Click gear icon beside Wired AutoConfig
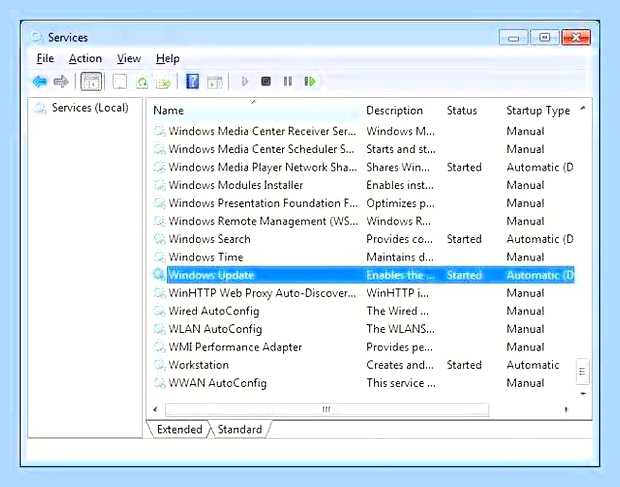Screen dimensions: 620x487 click(x=159, y=311)
